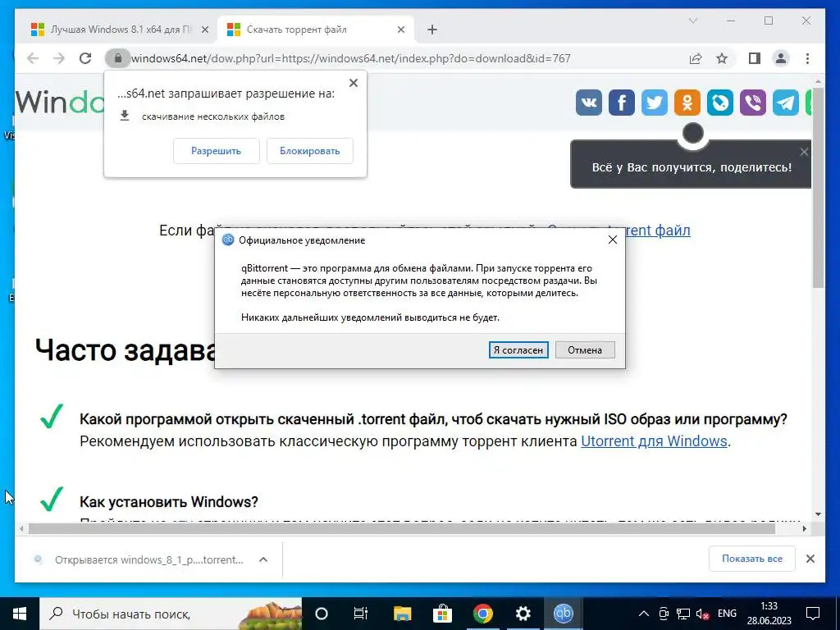Screen dimensions: 840x630
Task: Click the torrent файл link
Action: (658, 231)
